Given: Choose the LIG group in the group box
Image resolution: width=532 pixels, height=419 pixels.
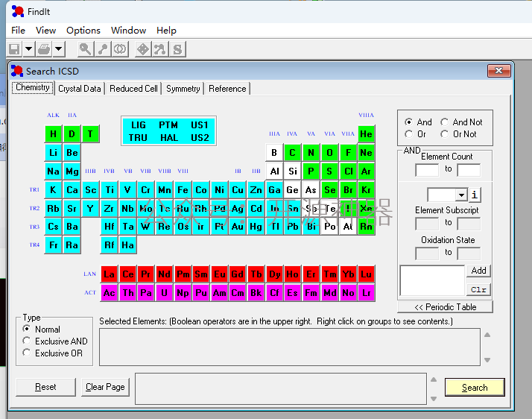Looking at the screenshot, I should tap(139, 125).
